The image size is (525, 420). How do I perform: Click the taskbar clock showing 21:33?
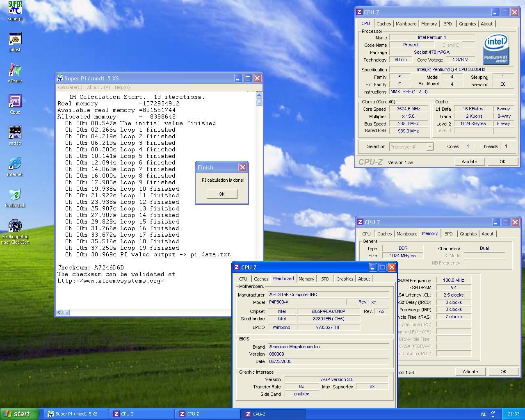[513, 414]
